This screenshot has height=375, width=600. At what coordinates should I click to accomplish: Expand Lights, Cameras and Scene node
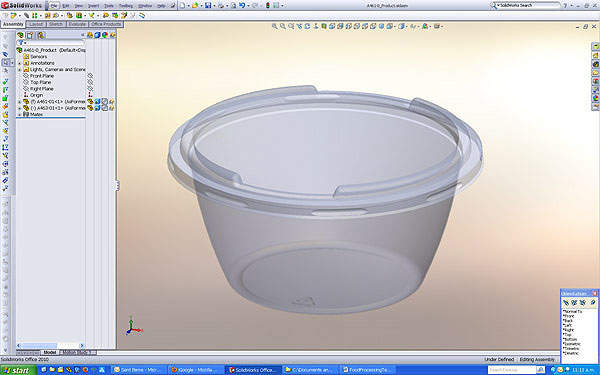20,69
